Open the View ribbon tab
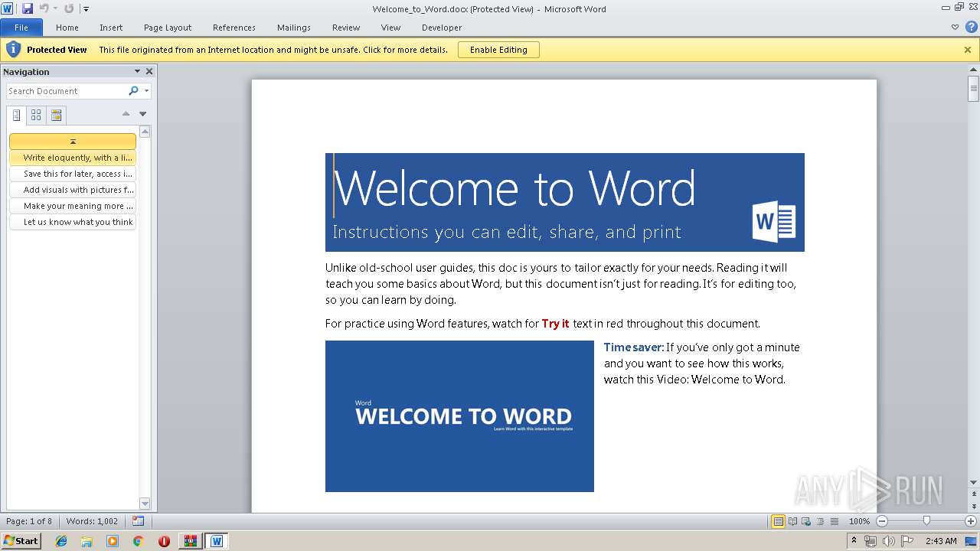This screenshot has width=980, height=551. click(391, 28)
